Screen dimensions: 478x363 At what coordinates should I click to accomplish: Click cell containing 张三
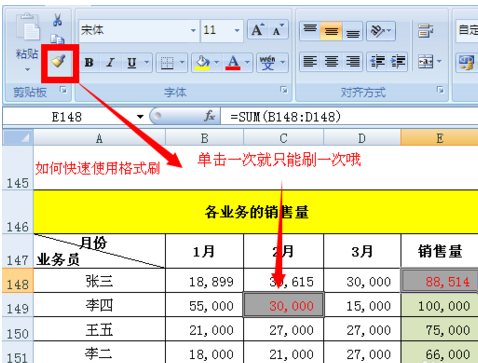coord(99,281)
